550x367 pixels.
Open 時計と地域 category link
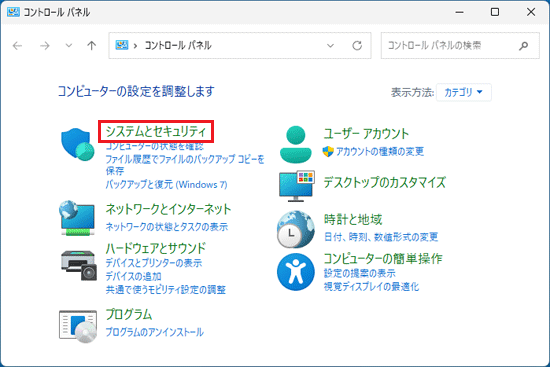(x=353, y=220)
